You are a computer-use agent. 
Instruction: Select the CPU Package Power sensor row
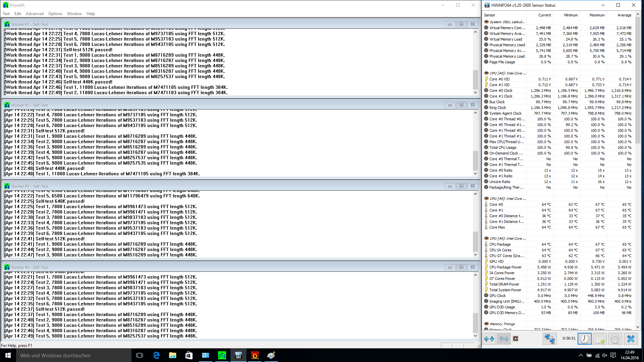[505, 267]
